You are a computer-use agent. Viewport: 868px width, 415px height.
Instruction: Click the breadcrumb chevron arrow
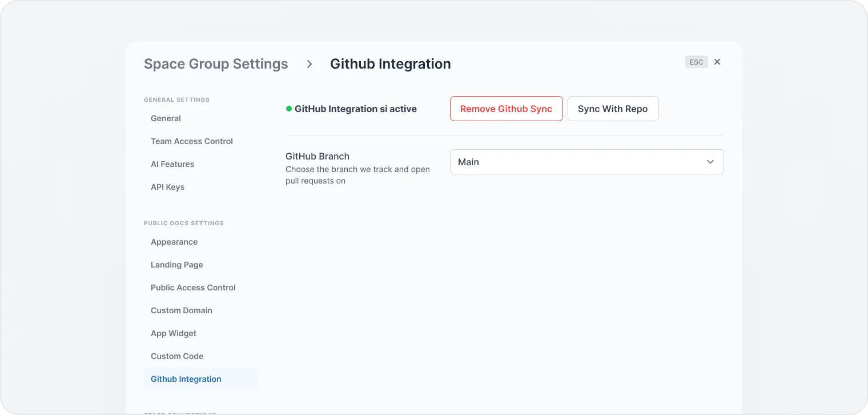(310, 64)
